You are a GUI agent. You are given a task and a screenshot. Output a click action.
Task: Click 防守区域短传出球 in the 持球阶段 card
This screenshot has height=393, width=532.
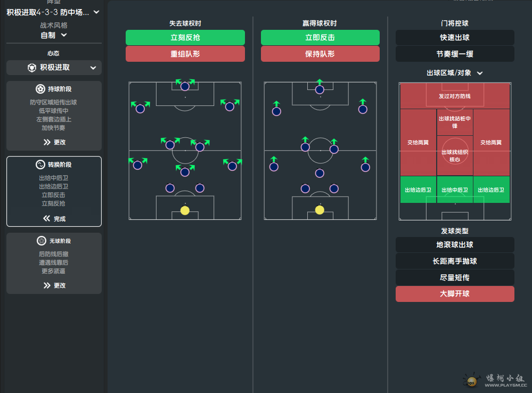54,102
